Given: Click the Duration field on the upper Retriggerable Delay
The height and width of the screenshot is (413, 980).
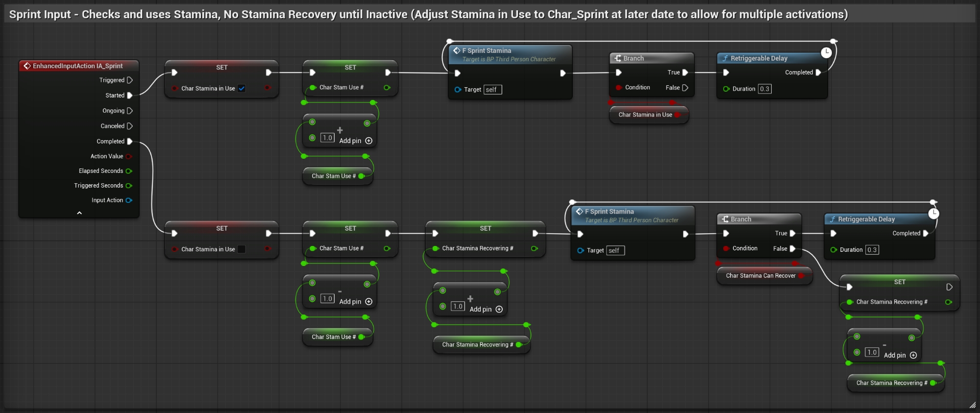Looking at the screenshot, I should [x=764, y=89].
